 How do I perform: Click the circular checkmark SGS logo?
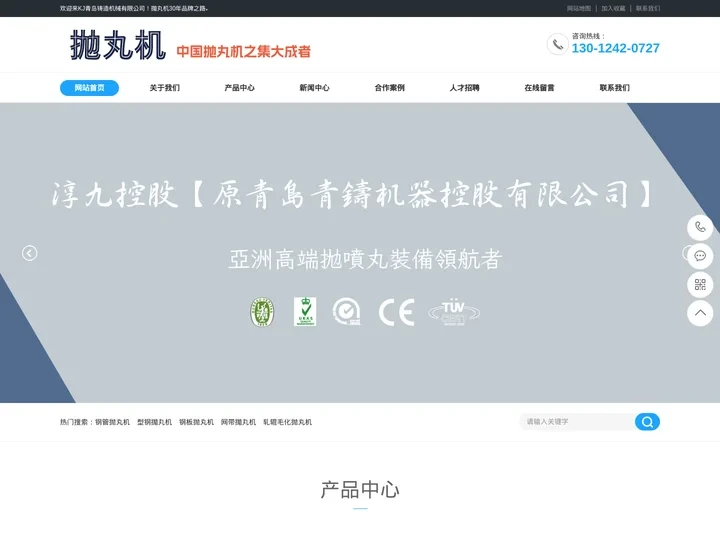(347, 312)
